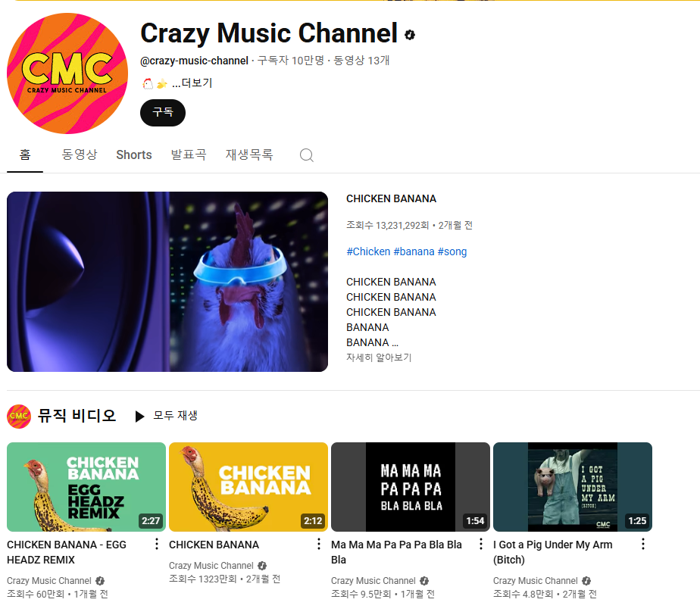This screenshot has width=700, height=615.
Task: Select the 재생목록 tab
Action: [x=249, y=155]
